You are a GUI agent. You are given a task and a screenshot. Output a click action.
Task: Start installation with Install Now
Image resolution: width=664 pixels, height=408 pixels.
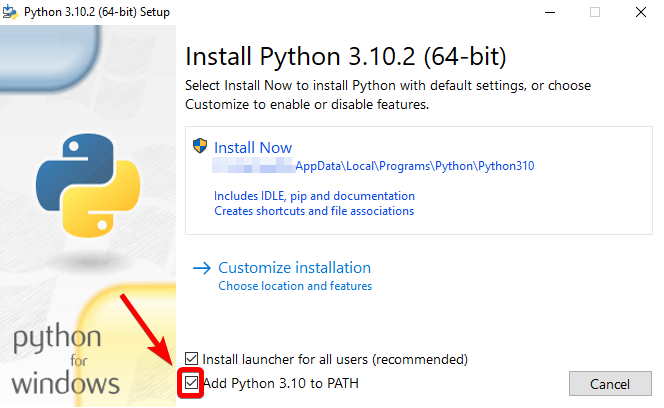point(253,147)
